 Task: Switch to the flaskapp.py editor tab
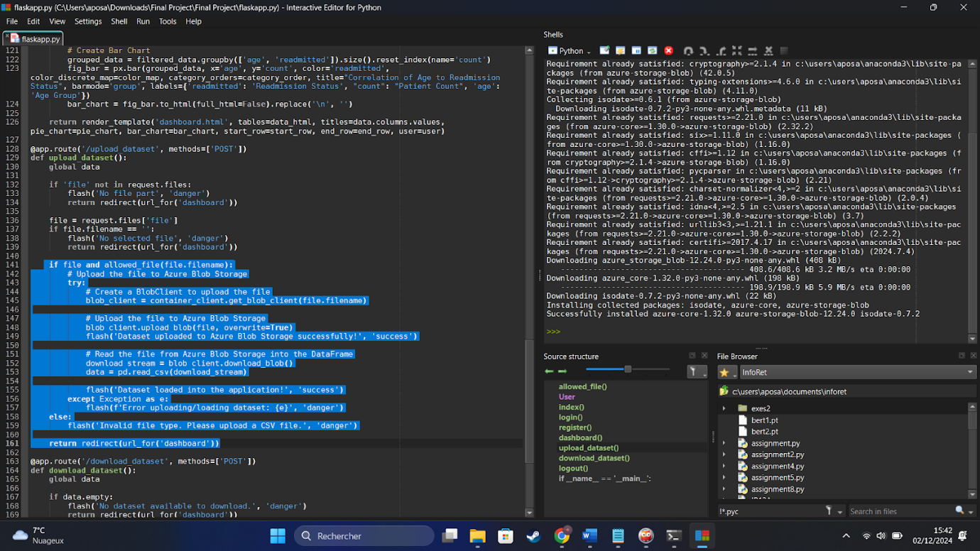[33, 39]
